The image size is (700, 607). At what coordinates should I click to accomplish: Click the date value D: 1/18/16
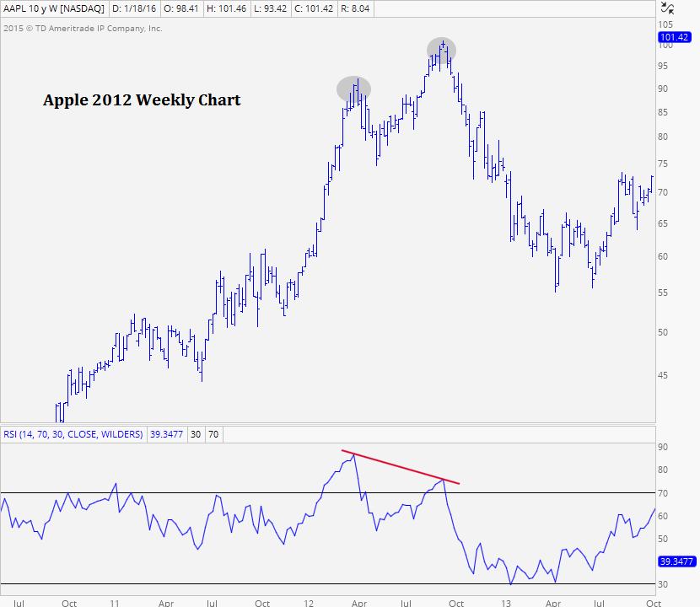(133, 8)
